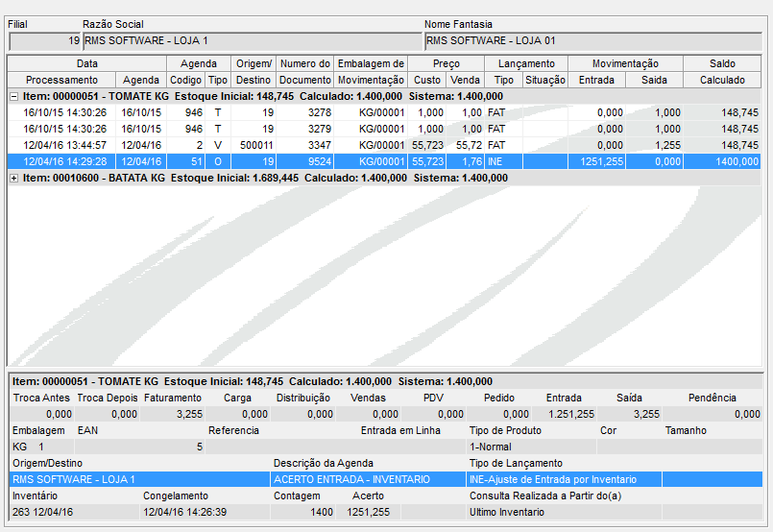The width and height of the screenshot is (773, 532).
Task: Click the saida value 1,255
Action: click(667, 145)
